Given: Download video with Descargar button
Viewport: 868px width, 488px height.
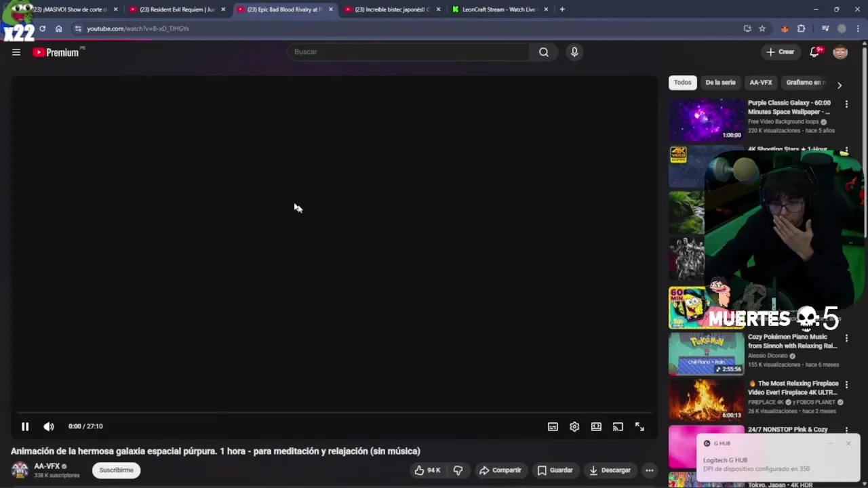Looking at the screenshot, I should [610, 470].
